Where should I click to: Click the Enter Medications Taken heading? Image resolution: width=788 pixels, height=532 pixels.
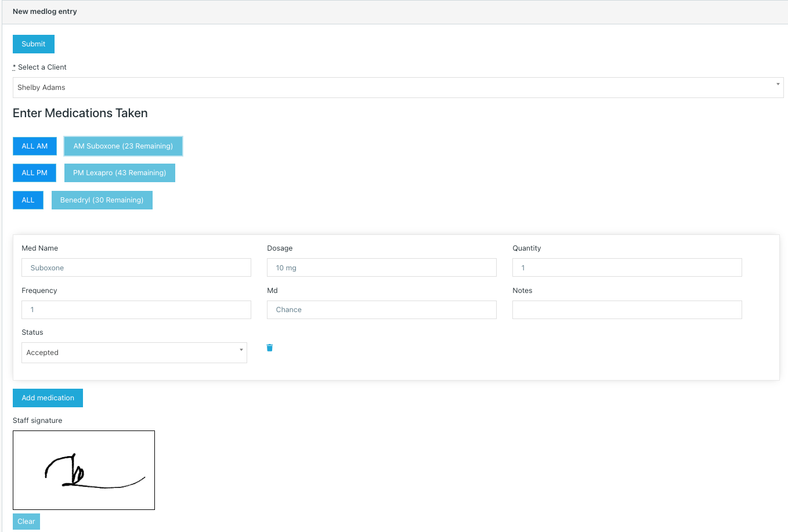[x=80, y=113]
